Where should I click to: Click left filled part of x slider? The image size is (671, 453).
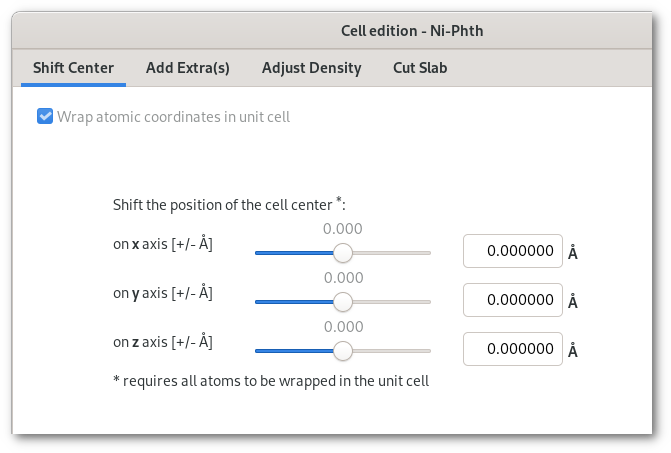click(290, 252)
